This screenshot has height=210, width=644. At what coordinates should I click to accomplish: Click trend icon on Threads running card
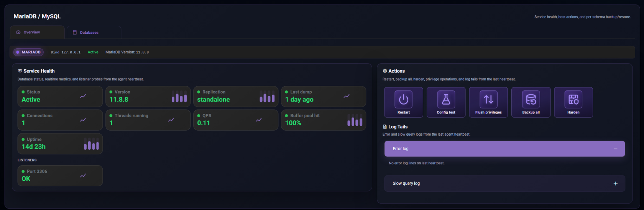(171, 120)
